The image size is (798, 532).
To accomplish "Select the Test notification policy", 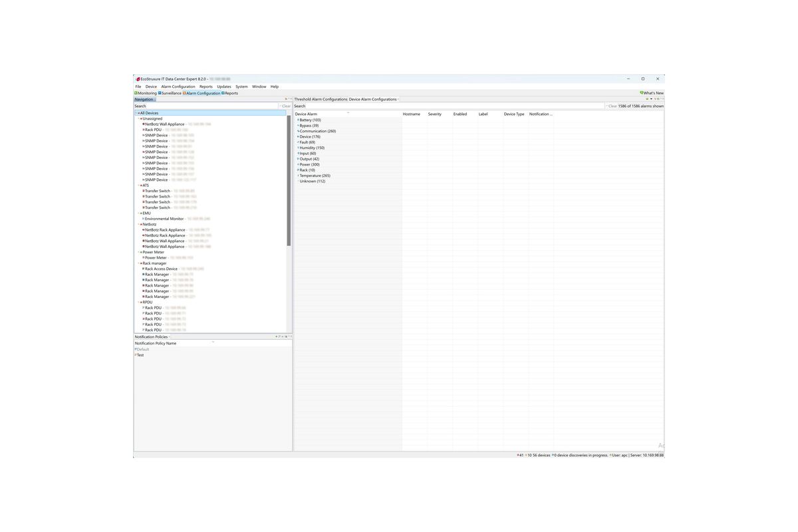I will point(140,355).
